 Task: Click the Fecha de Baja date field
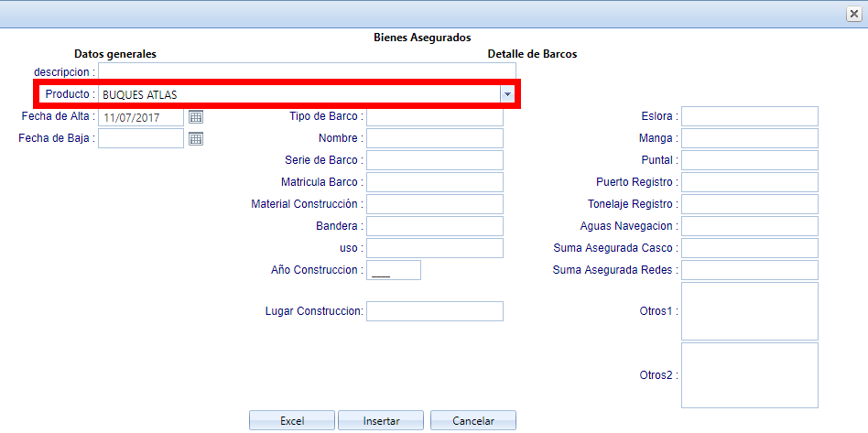[141, 139]
